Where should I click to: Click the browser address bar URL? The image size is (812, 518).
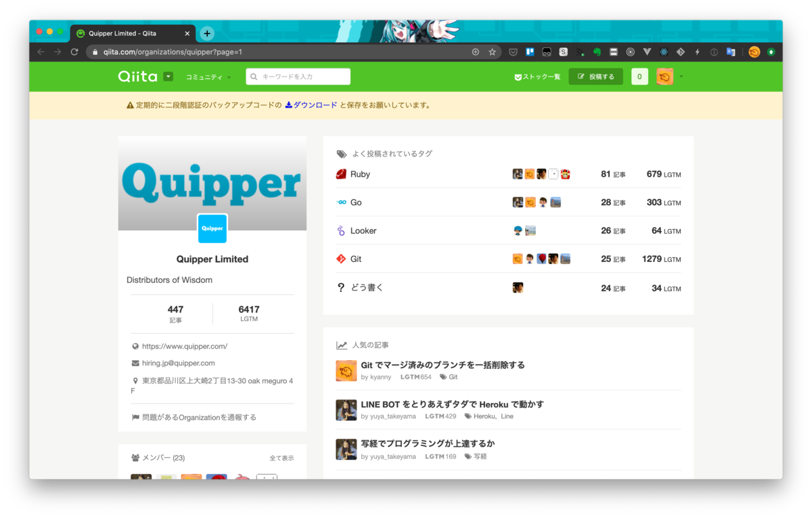173,51
